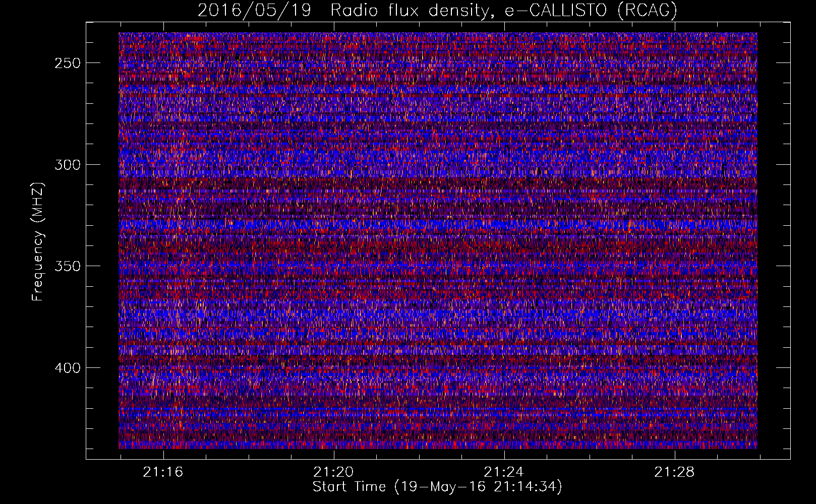Select the 400 frequency tick label
The height and width of the screenshot is (504, 816).
coord(68,368)
